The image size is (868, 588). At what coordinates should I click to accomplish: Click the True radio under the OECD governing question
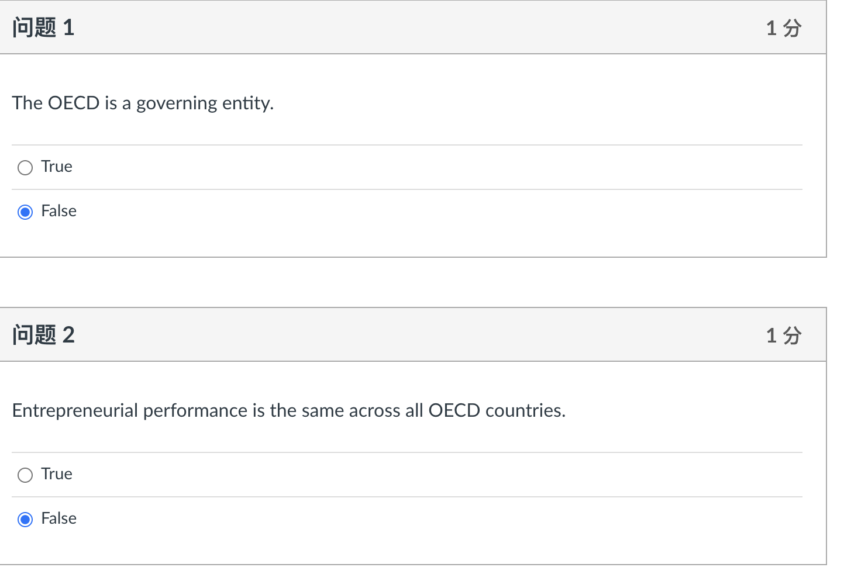(25, 168)
